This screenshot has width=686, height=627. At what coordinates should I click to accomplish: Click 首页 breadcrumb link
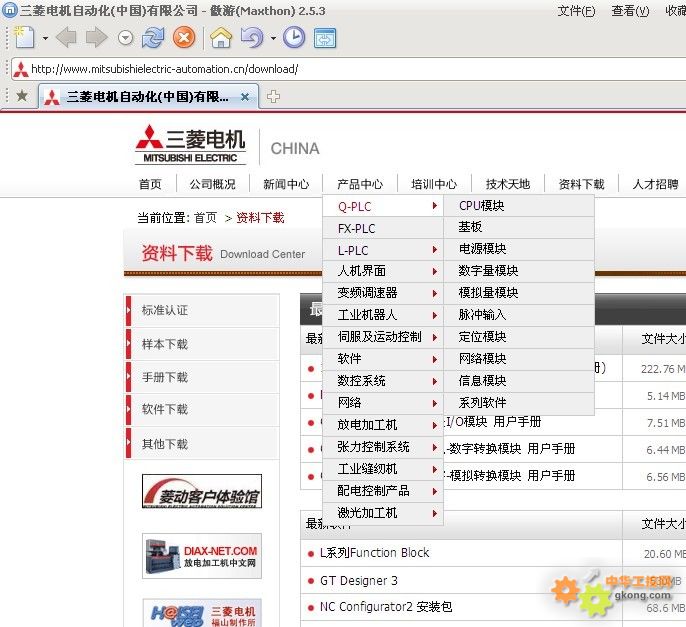coord(205,217)
